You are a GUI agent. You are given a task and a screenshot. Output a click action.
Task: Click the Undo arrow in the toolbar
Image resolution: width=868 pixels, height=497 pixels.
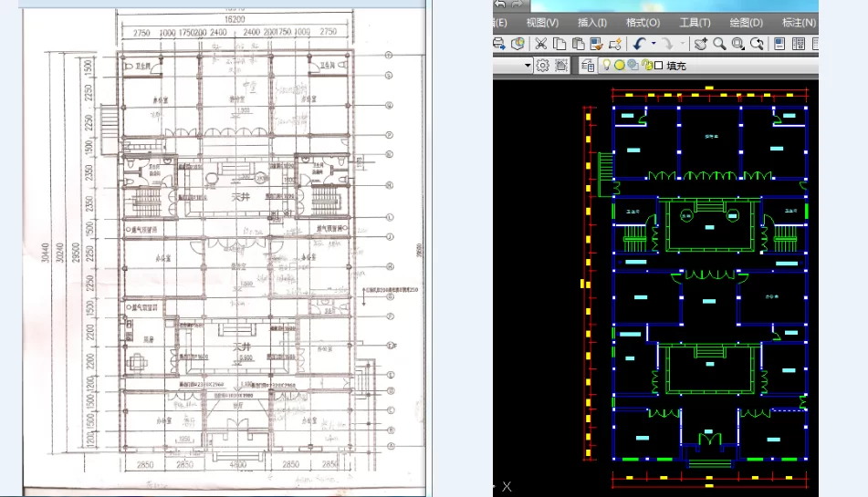640,44
